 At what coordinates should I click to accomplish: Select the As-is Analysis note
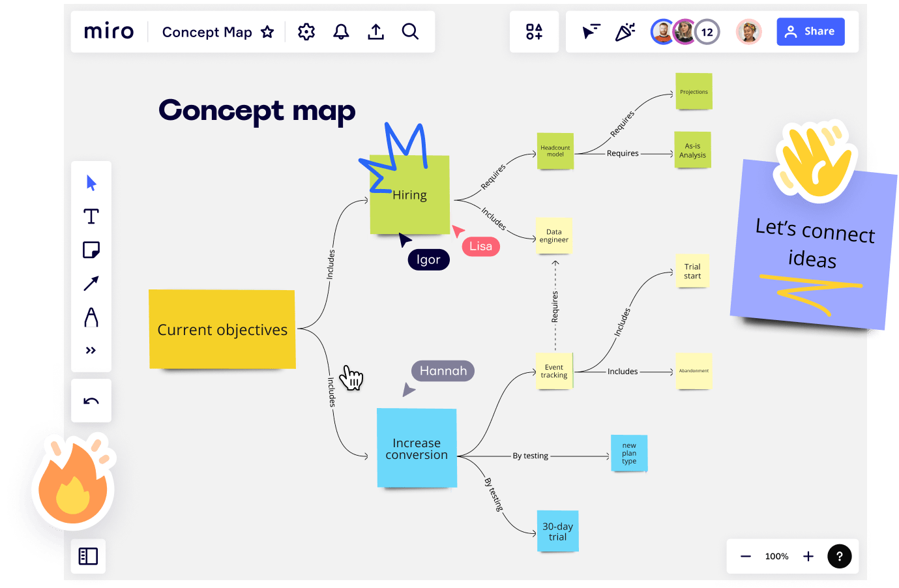coord(692,150)
